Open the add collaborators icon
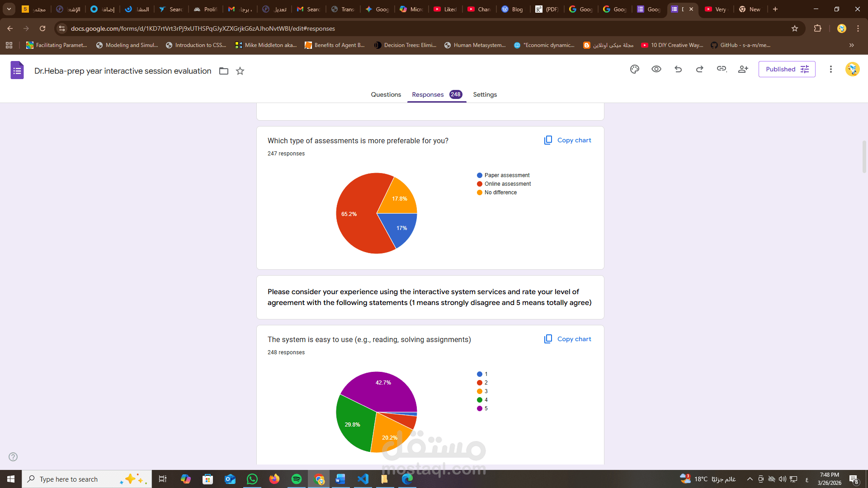Image resolution: width=868 pixels, height=488 pixels. [743, 69]
